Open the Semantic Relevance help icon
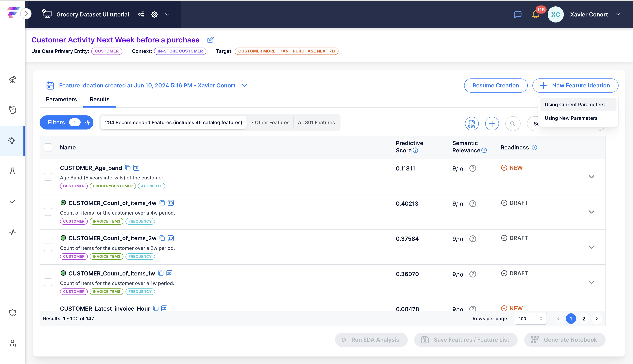 [x=484, y=151]
